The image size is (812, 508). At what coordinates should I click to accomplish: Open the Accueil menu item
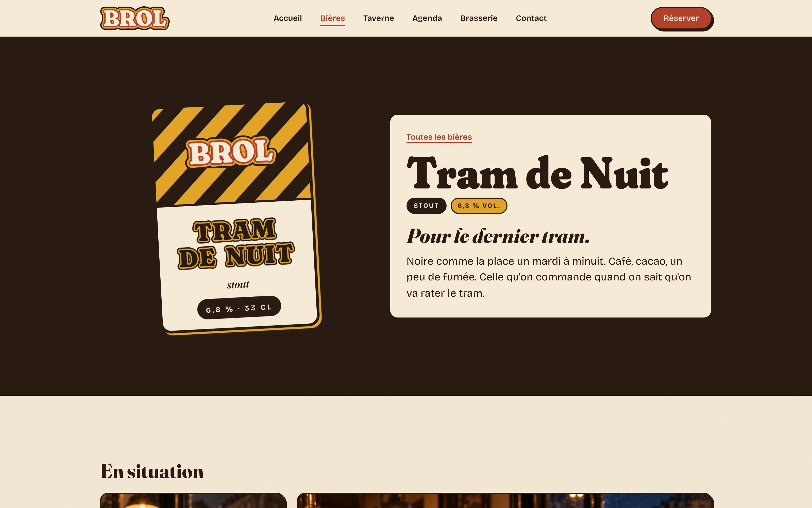point(287,18)
